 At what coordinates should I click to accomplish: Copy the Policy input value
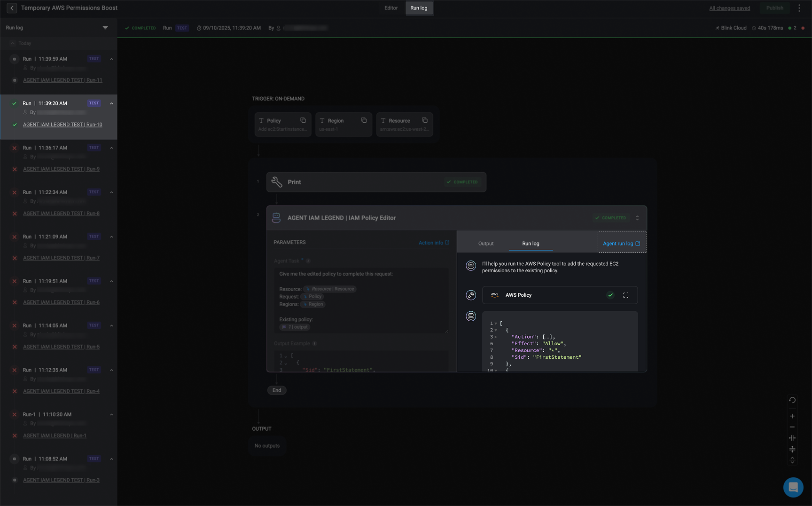pos(303,120)
